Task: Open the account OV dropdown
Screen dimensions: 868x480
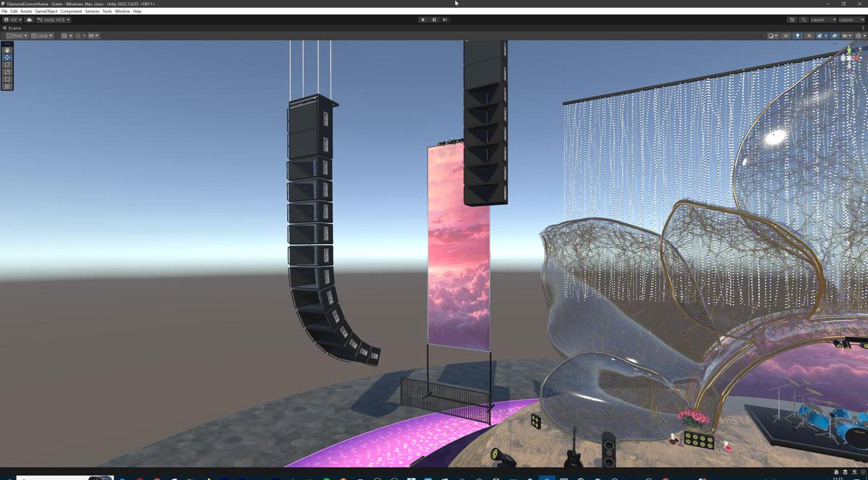Action: (x=12, y=20)
